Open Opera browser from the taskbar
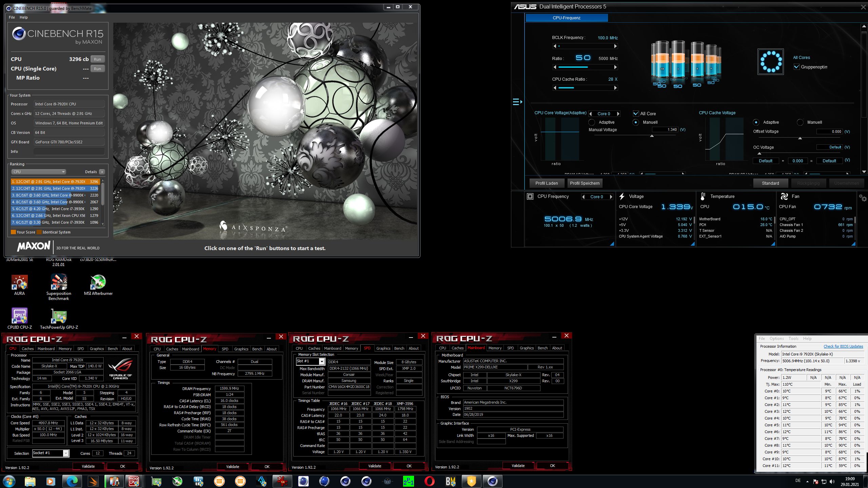The width and height of the screenshot is (868, 488). (x=429, y=481)
